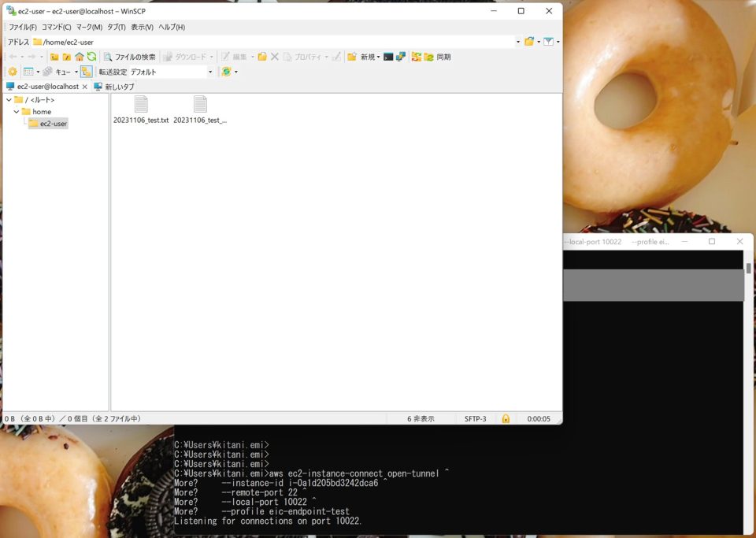Click the globe synchronize browsing icon

click(x=226, y=72)
